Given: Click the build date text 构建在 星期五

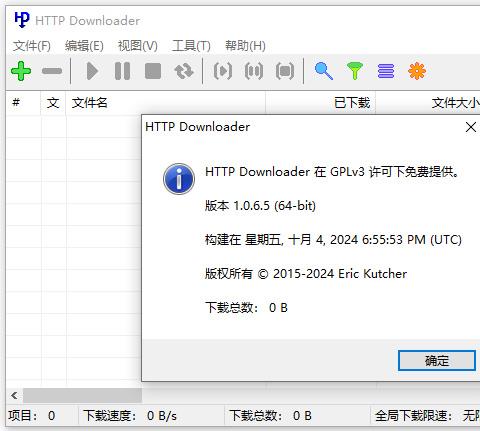Looking at the screenshot, I should pos(333,240).
